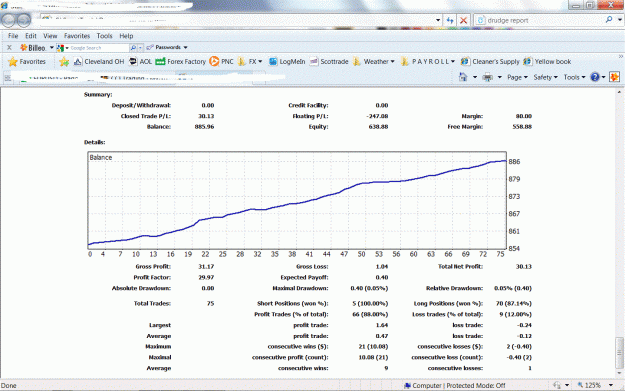Click the Floating P/L value -247.08
Image resolution: width=625 pixels, height=391 pixels.
click(377, 116)
